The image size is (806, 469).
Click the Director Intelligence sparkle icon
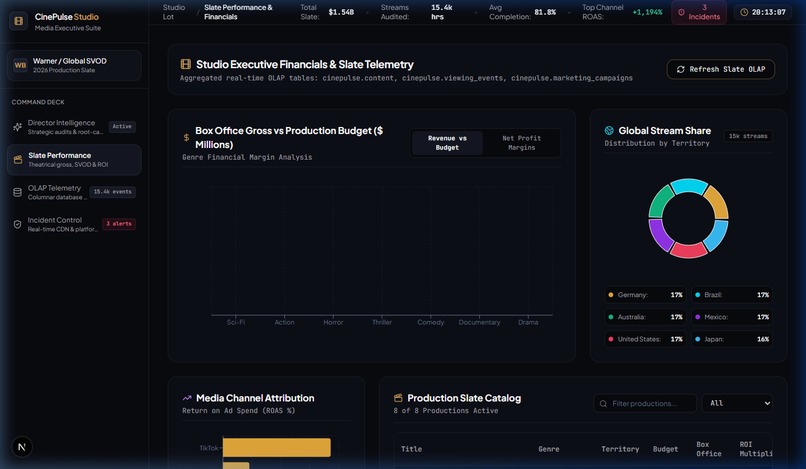tap(17, 127)
